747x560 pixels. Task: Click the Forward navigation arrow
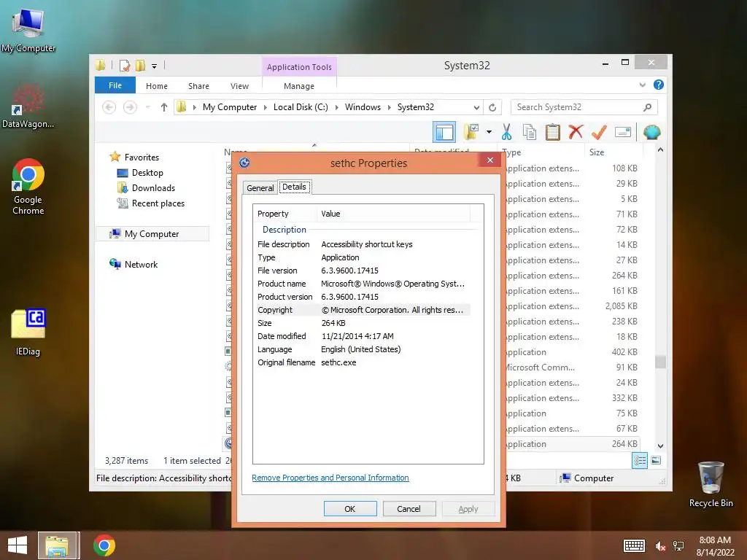tap(130, 107)
